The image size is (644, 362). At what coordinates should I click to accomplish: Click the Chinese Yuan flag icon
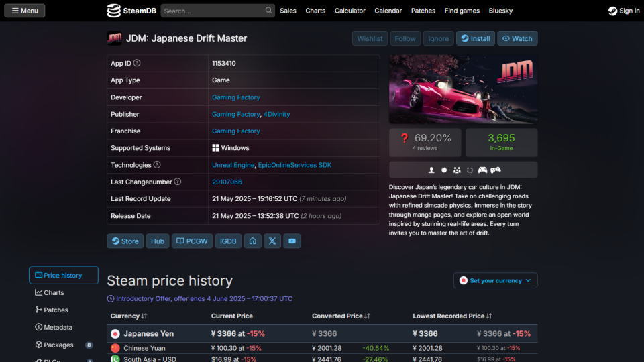click(x=115, y=348)
